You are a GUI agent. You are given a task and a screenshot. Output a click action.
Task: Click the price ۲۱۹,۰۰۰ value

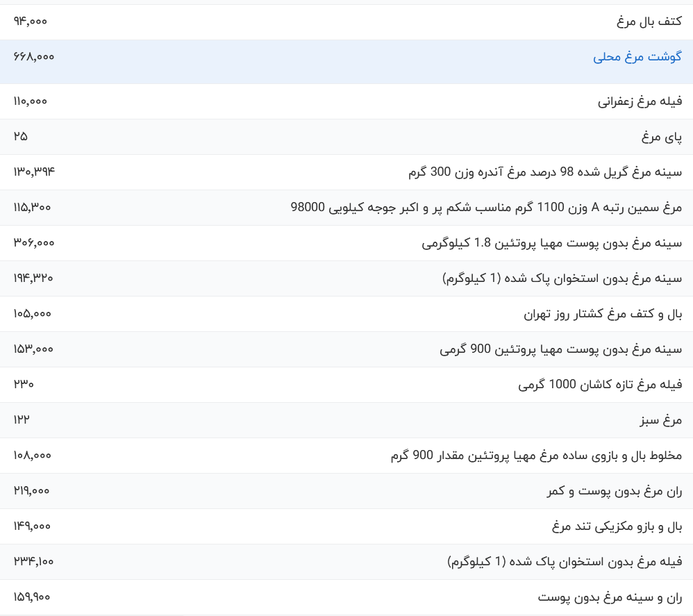point(29,490)
